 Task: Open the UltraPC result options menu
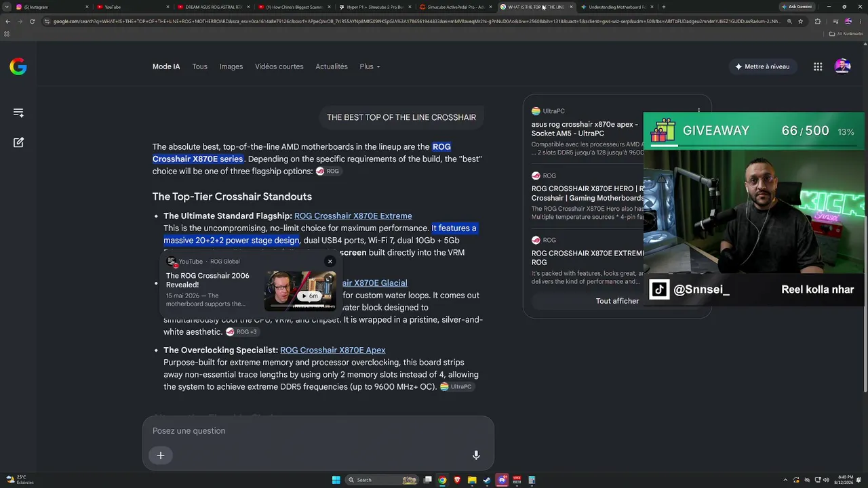(698, 111)
